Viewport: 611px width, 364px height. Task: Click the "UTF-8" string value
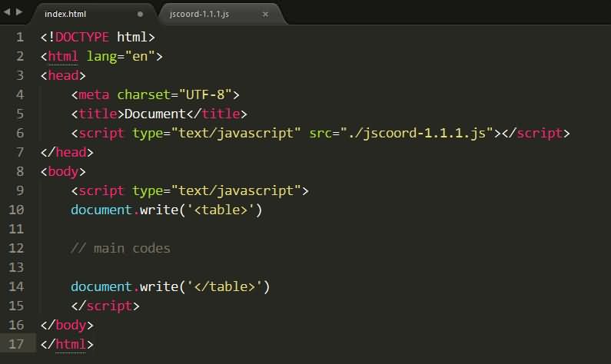(205, 94)
